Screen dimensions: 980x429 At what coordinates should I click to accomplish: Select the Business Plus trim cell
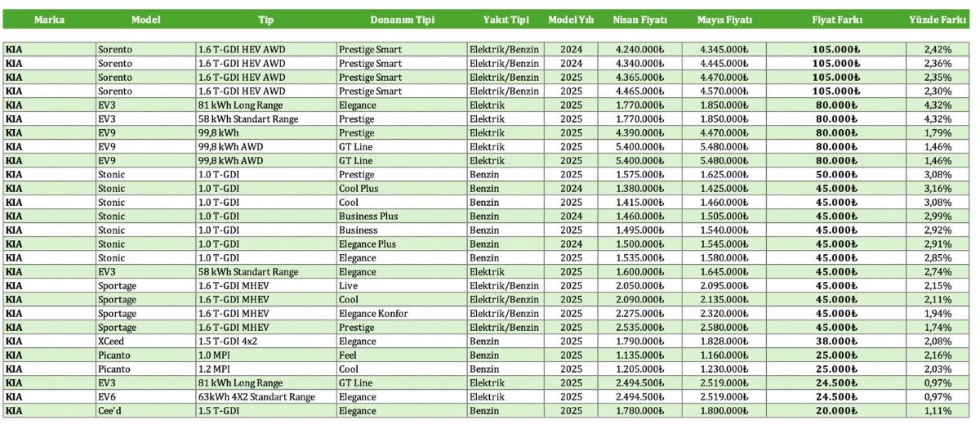pyautogui.click(x=368, y=216)
